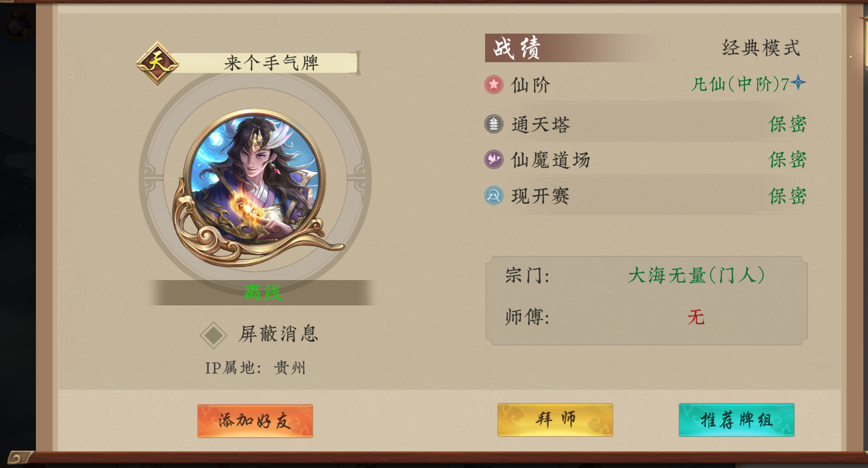Image resolution: width=868 pixels, height=468 pixels.
Task: Click the 拜师 button
Action: [x=555, y=420]
